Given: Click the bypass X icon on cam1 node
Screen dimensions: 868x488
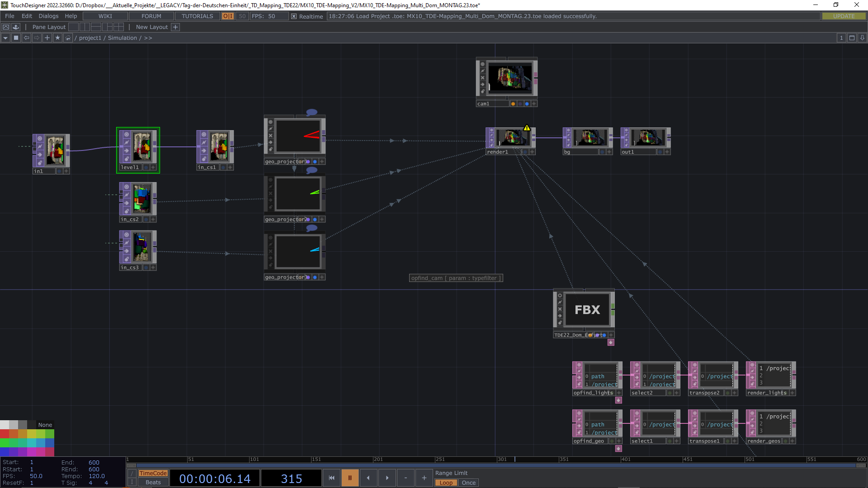Looking at the screenshot, I should point(482,78).
